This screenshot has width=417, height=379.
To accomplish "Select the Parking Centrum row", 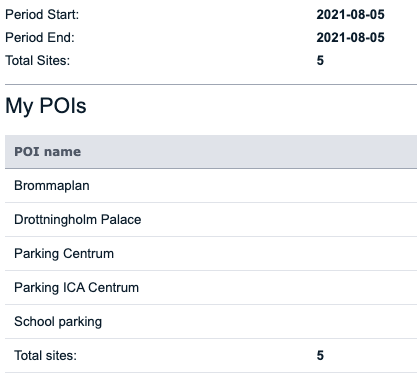I will pos(211,254).
